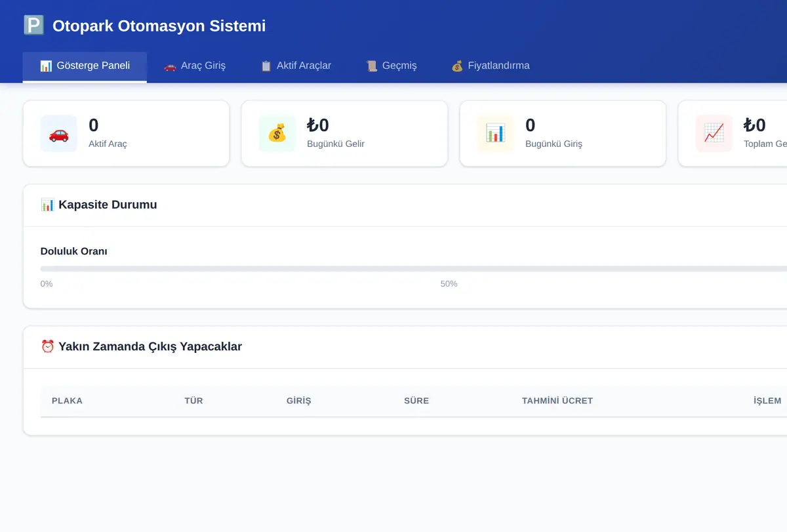
Task: Click the trend chart icon in Toplam Gelir card
Action: click(x=714, y=134)
